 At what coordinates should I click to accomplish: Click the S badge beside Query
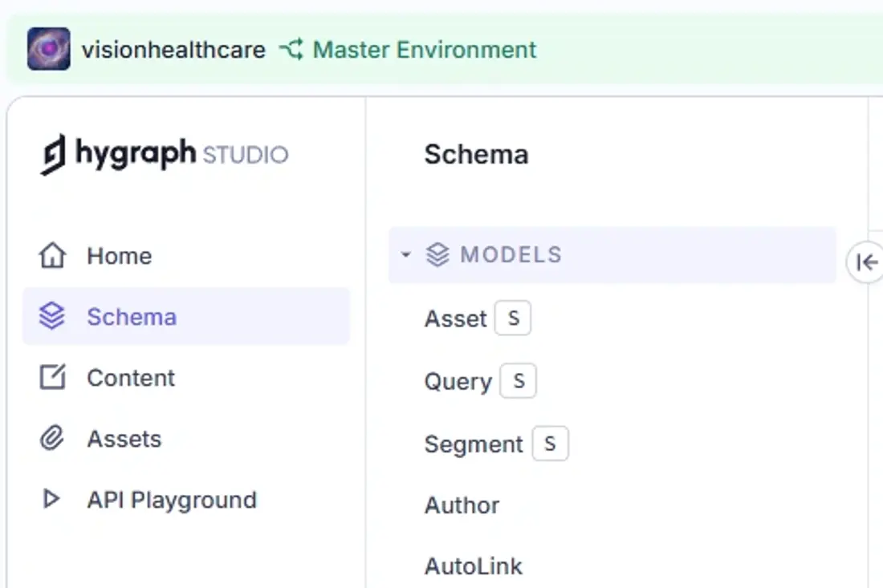pos(518,381)
